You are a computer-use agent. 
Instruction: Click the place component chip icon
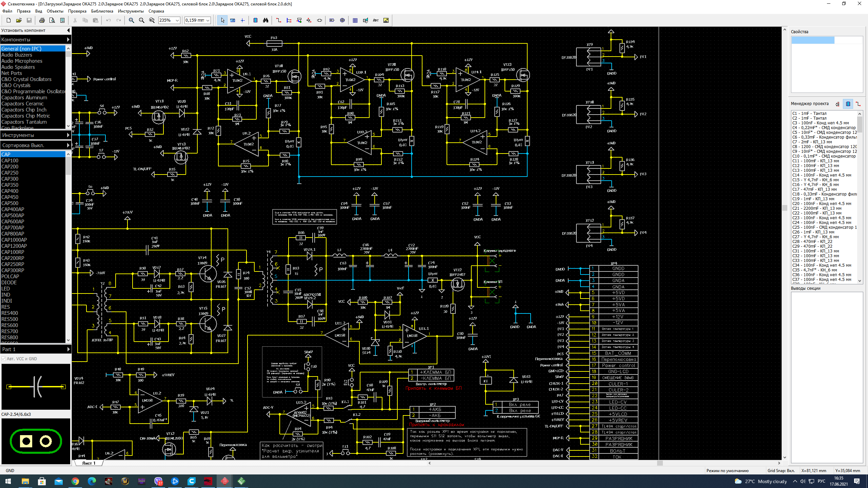[x=255, y=20]
